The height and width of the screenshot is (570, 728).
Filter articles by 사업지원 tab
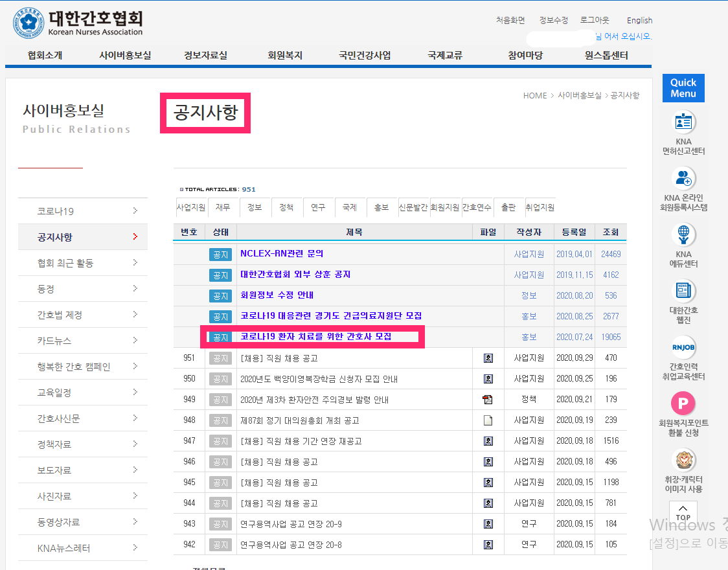click(191, 207)
